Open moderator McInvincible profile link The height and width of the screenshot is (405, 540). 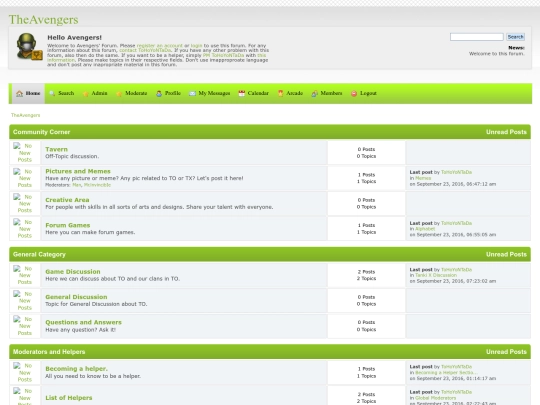[97, 185]
